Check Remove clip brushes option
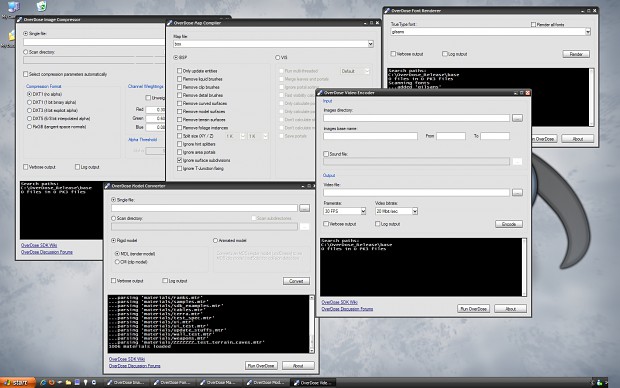The height and width of the screenshot is (388, 620). [x=180, y=87]
